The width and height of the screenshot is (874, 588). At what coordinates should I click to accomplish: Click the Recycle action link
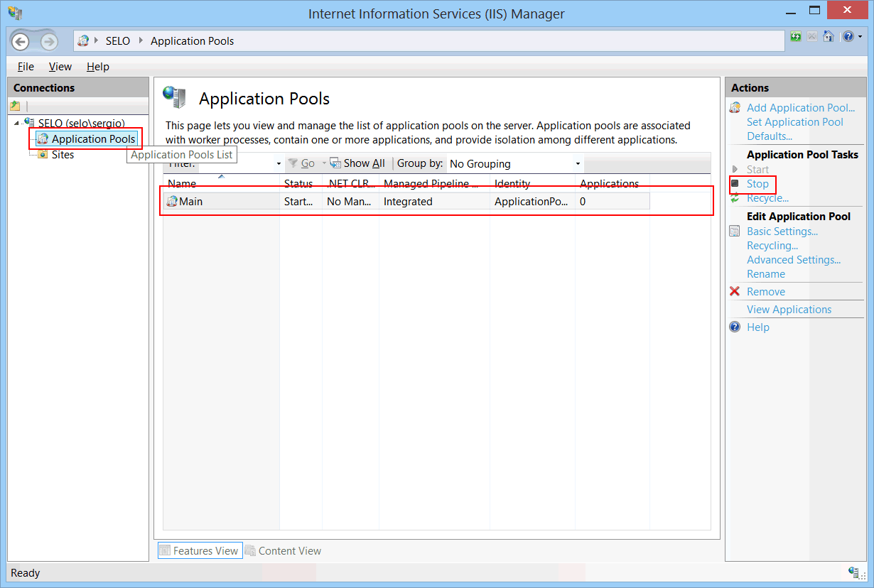click(x=767, y=198)
